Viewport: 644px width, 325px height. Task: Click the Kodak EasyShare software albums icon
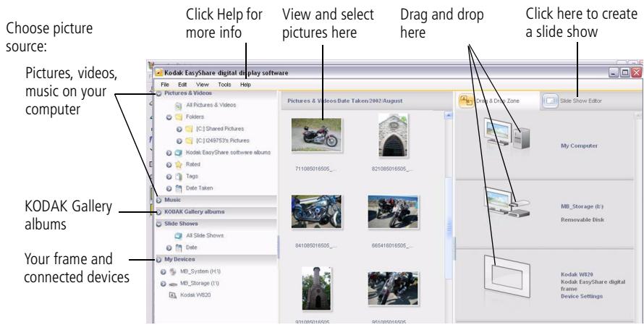point(178,153)
